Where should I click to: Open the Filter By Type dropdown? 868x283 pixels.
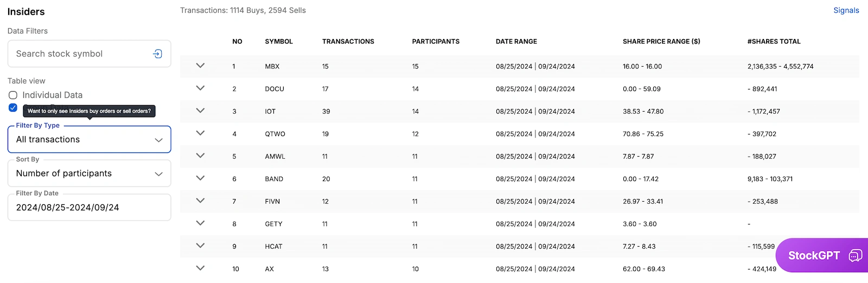[89, 139]
